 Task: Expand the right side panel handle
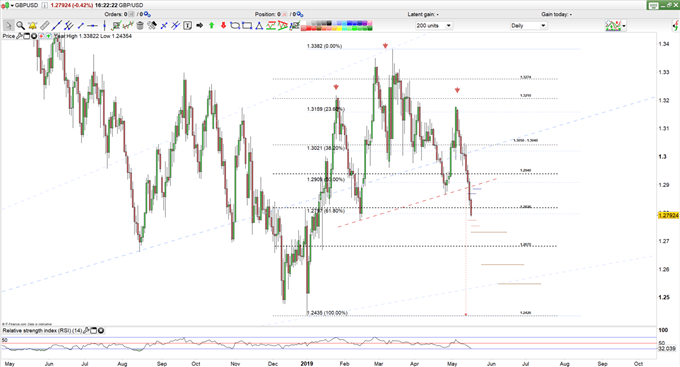coord(676,26)
